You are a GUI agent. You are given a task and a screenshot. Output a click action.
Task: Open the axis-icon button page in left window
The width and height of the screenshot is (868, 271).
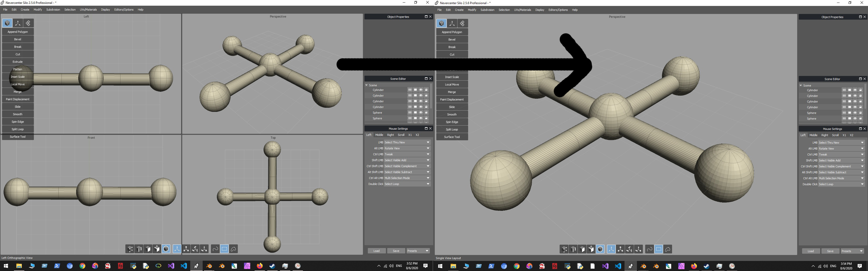18,23
